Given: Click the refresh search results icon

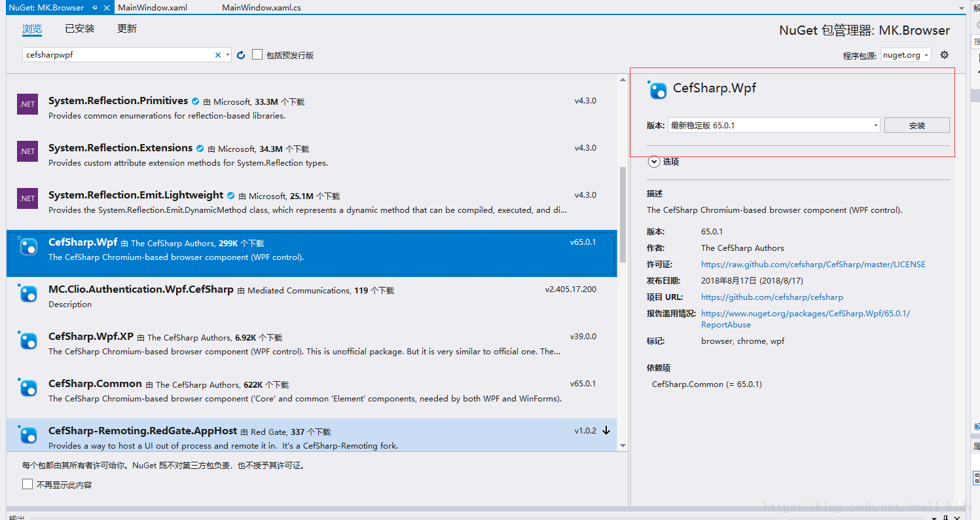Looking at the screenshot, I should (240, 54).
